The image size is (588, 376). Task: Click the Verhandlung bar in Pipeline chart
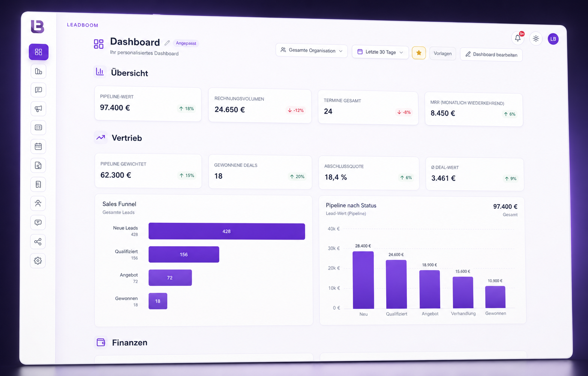463,292
